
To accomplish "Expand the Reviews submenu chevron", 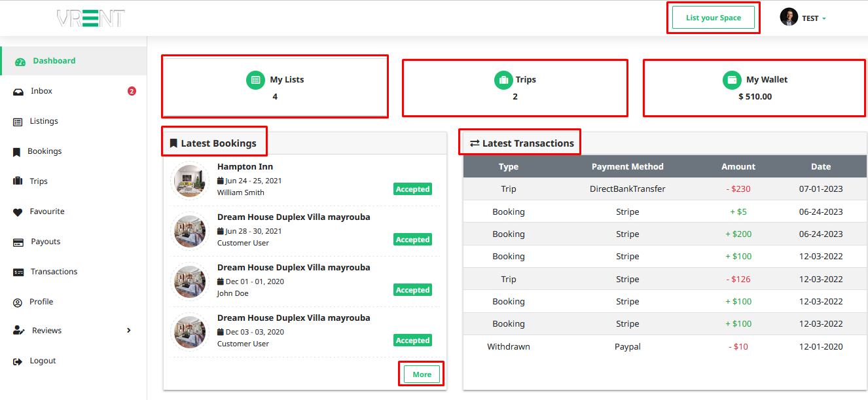I will [x=128, y=331].
